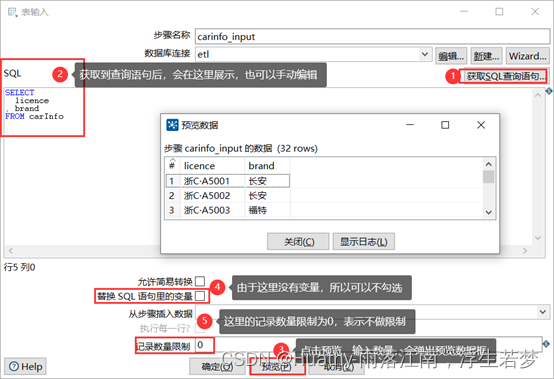Screen dimensions: 554x379
Task: Minimize the 表输入 window
Action: [x=464, y=12]
